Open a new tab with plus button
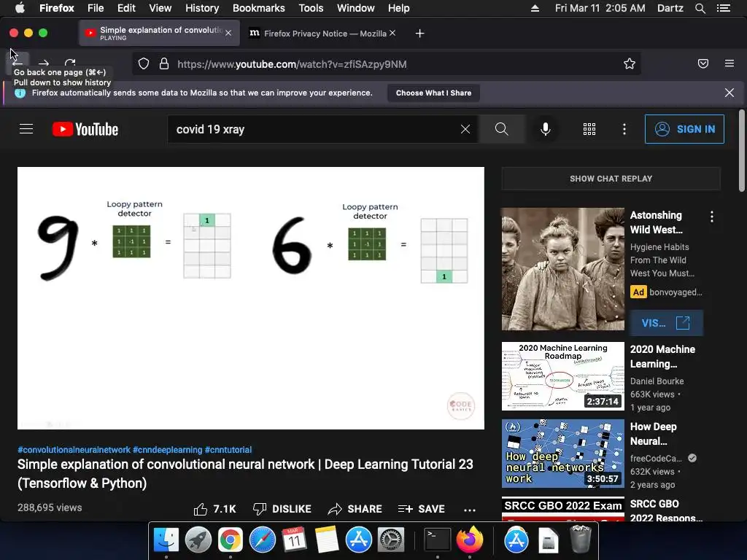The height and width of the screenshot is (560, 747). coord(419,34)
